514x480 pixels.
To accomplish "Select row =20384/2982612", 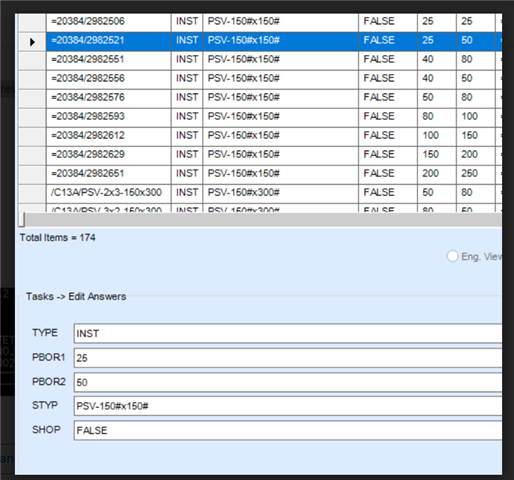I will click(x=260, y=136).
